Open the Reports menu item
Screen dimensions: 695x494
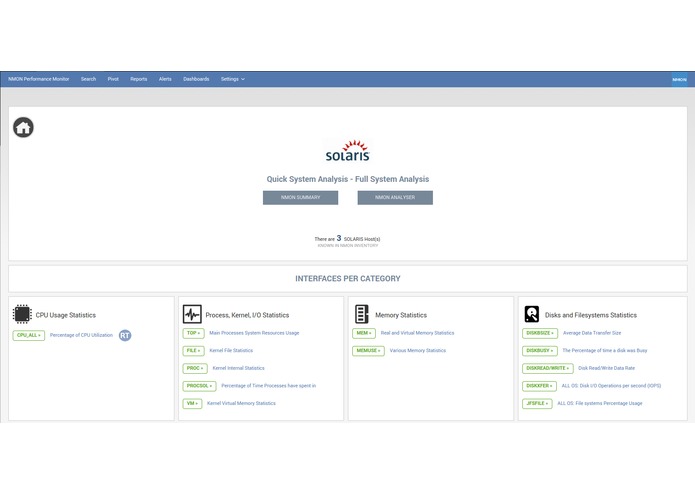pyautogui.click(x=139, y=79)
